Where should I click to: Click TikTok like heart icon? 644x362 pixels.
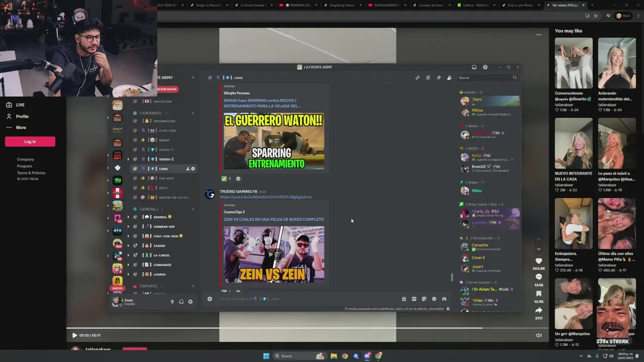coord(538,261)
